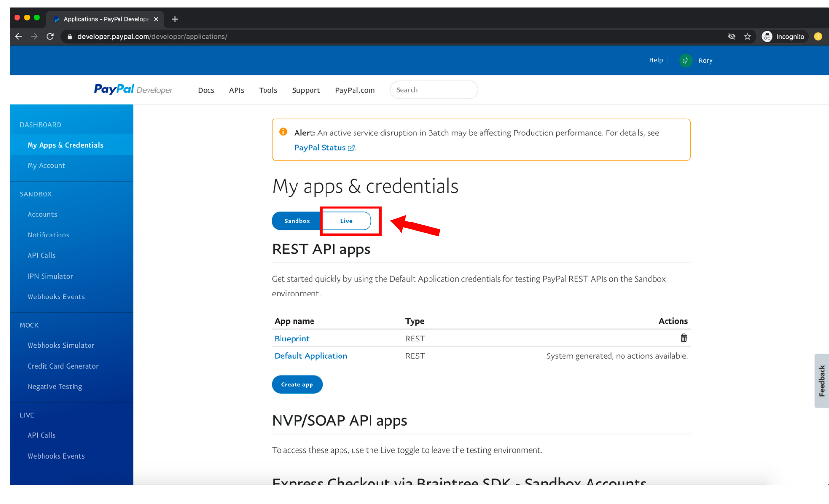Open the Docs menu
The height and width of the screenshot is (504, 829).
206,90
